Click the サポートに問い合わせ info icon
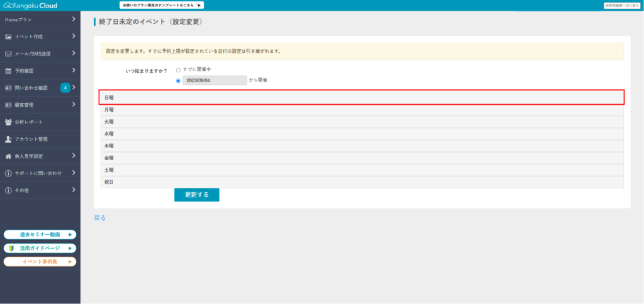Viewport: 644px width, 304px height. (8, 173)
